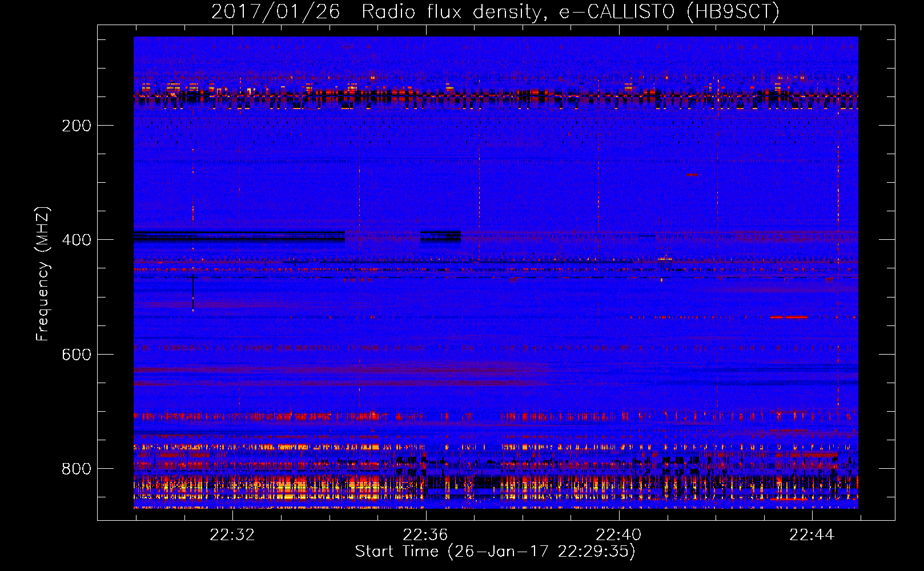Click the short red streak near 22:44 at 535 MHz
Screen dimensions: 924x571
tap(789, 317)
